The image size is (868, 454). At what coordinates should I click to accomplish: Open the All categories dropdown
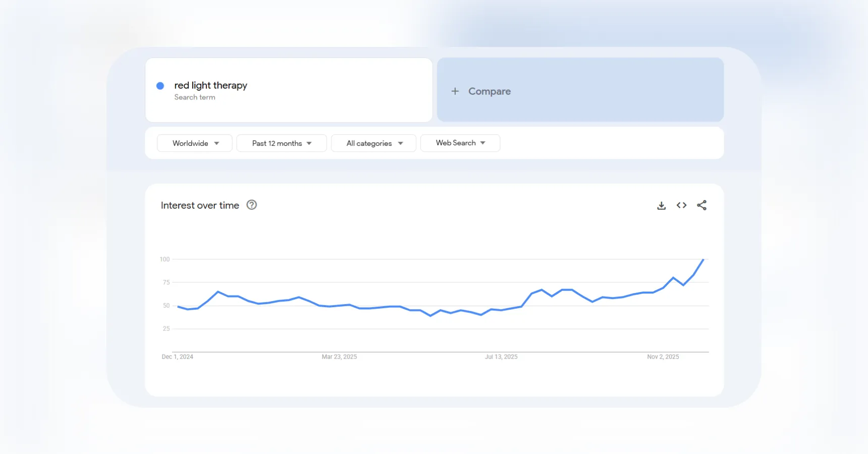click(x=373, y=143)
